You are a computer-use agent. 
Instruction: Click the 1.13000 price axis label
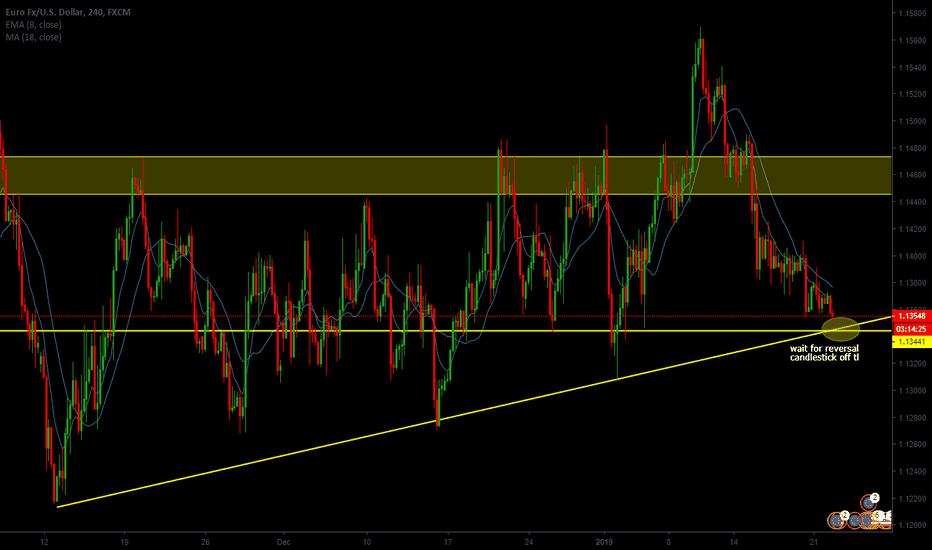click(912, 391)
